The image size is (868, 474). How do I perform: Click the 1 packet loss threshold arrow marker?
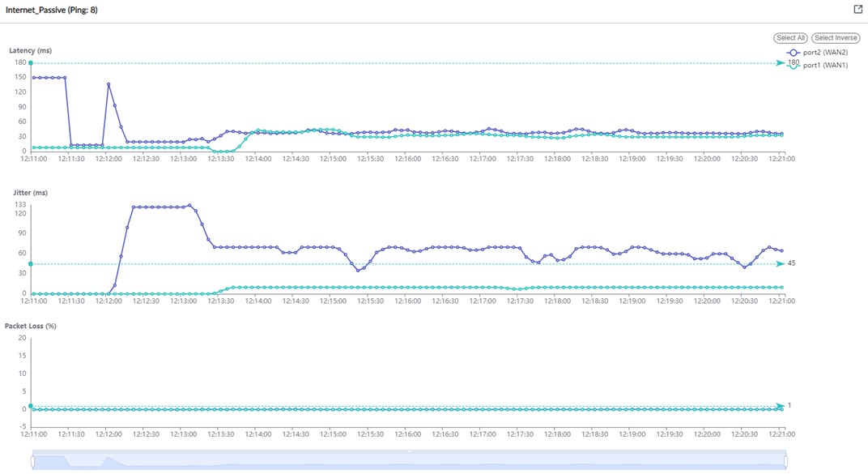pyautogui.click(x=779, y=405)
